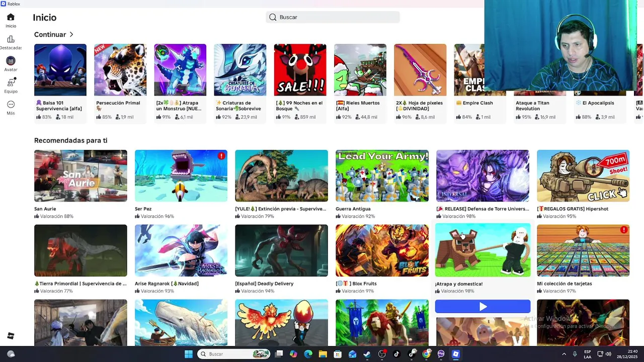Open the Equipo party sidebar icon
The width and height of the screenshot is (644, 362).
point(11,82)
